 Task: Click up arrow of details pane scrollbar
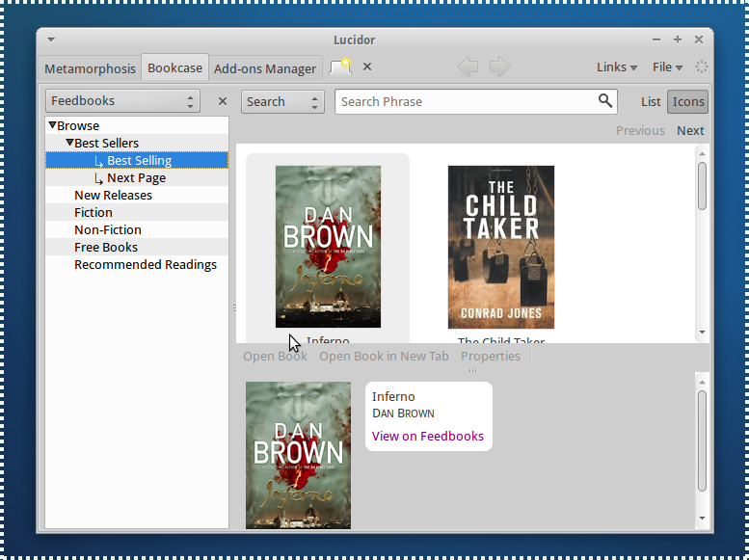point(702,382)
